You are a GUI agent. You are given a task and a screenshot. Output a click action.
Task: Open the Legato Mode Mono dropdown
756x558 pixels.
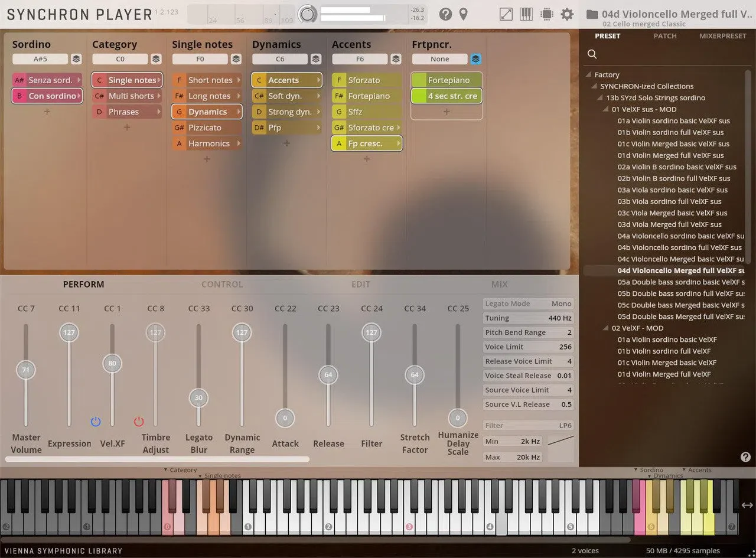click(528, 304)
